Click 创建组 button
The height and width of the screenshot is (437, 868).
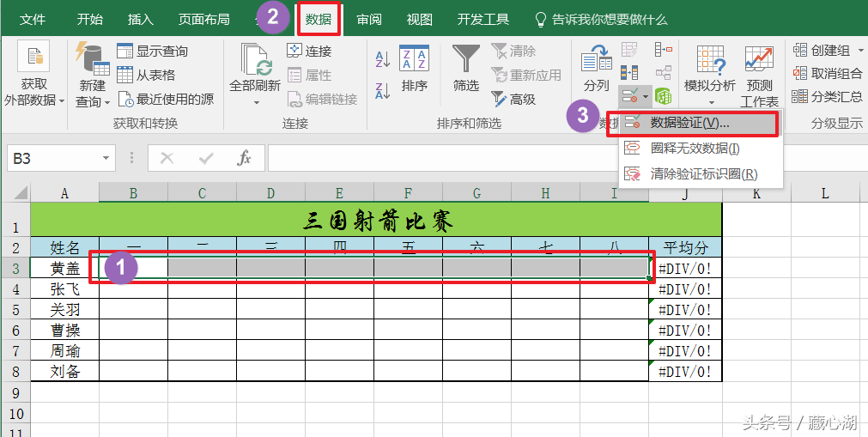pos(822,51)
